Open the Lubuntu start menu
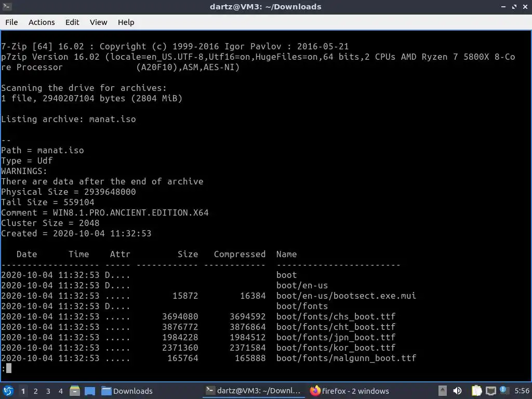The height and width of the screenshot is (399, 532). pyautogui.click(x=8, y=391)
